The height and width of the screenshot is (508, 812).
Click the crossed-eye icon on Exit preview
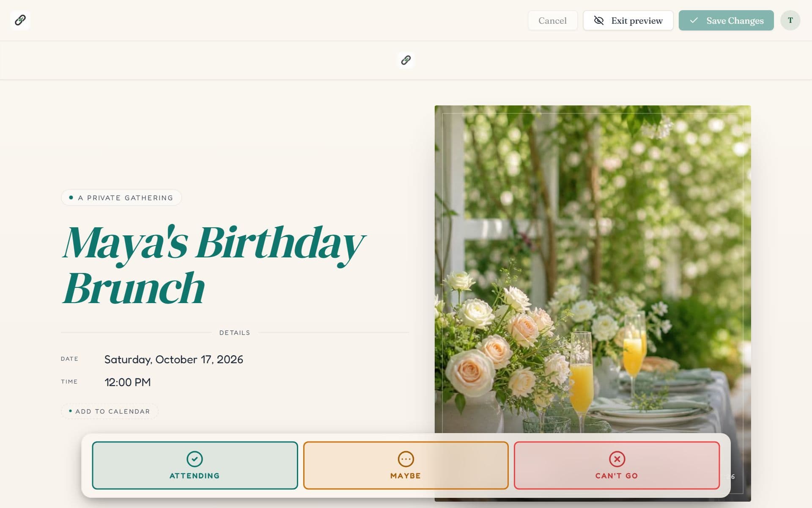click(x=598, y=20)
